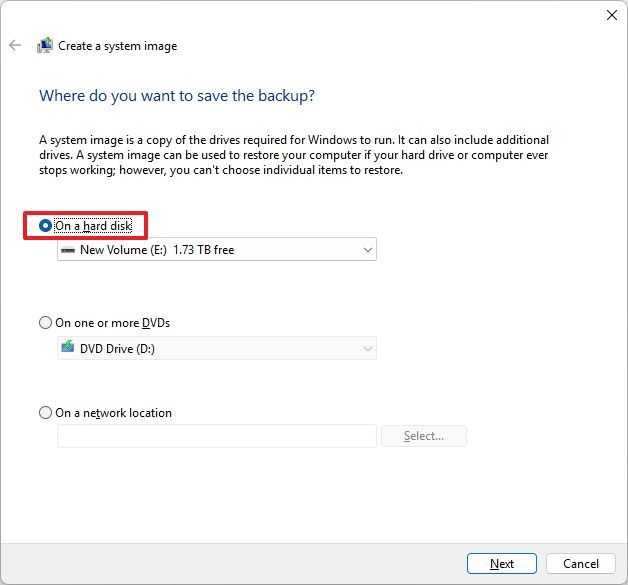Click the DVD Drive (D:) disc icon
628x585 pixels.
[68, 348]
